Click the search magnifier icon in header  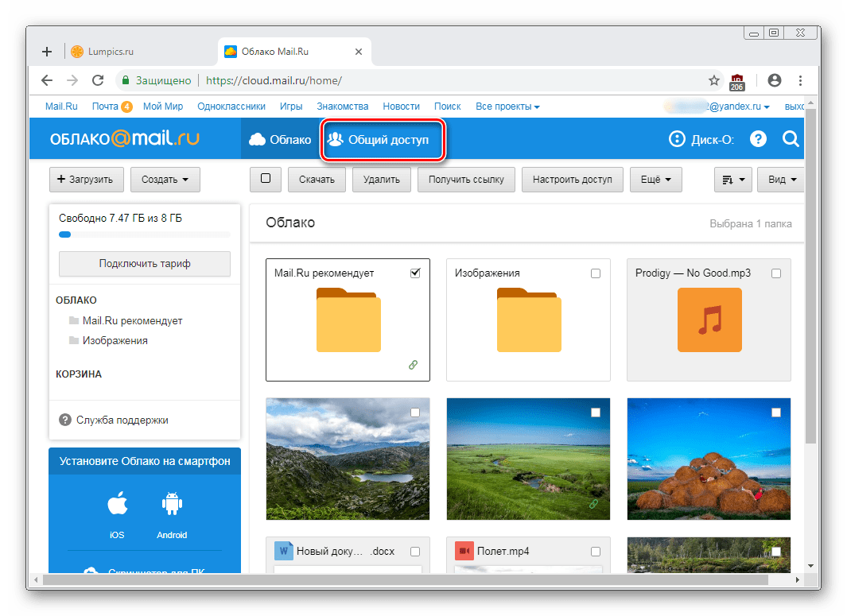(791, 139)
